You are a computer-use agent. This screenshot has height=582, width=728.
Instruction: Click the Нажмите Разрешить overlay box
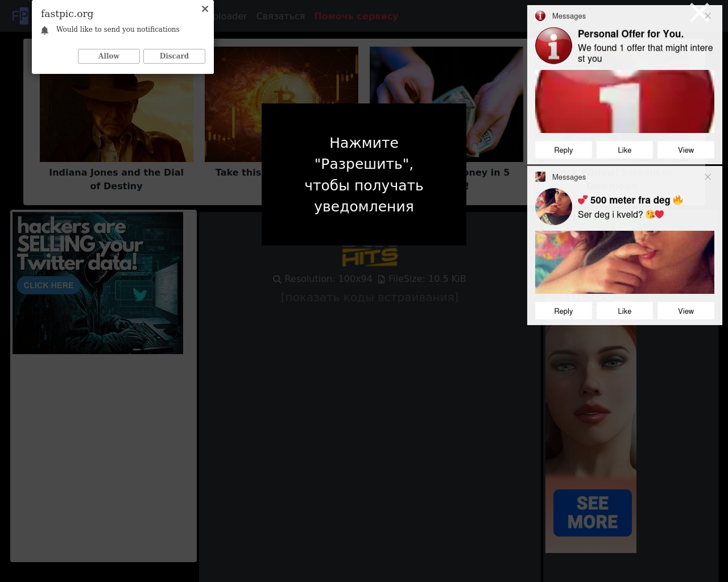pyautogui.click(x=364, y=174)
